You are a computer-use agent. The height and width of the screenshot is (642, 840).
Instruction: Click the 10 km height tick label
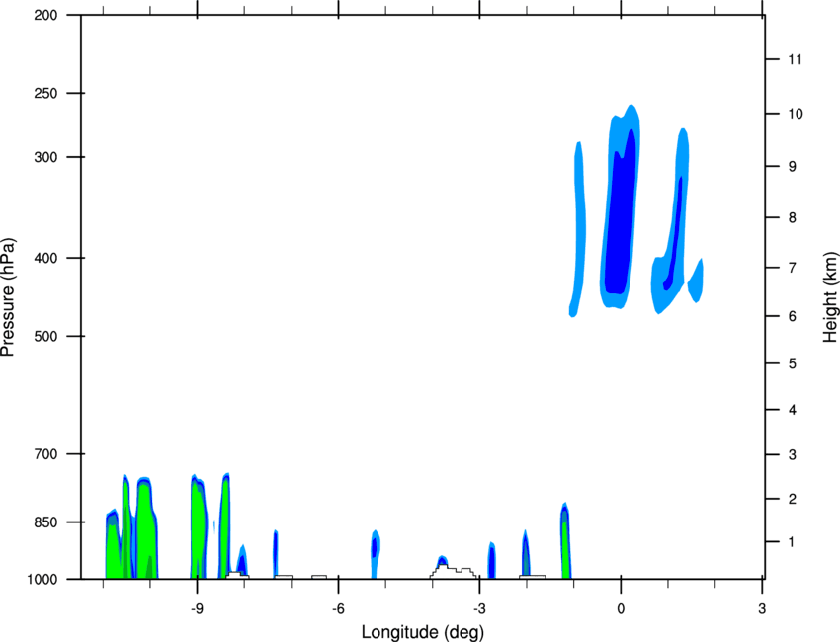[795, 114]
